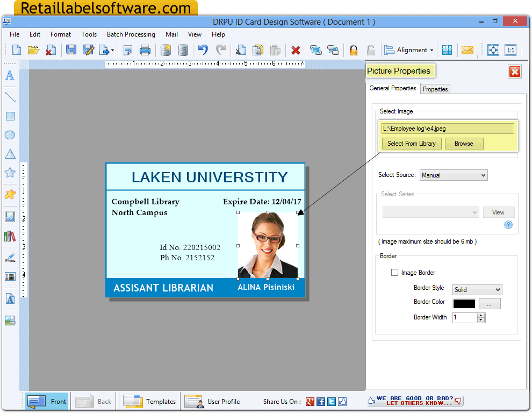The image size is (532, 413).
Task: Open the Alignment dropdown in toolbar
Action: [x=409, y=50]
